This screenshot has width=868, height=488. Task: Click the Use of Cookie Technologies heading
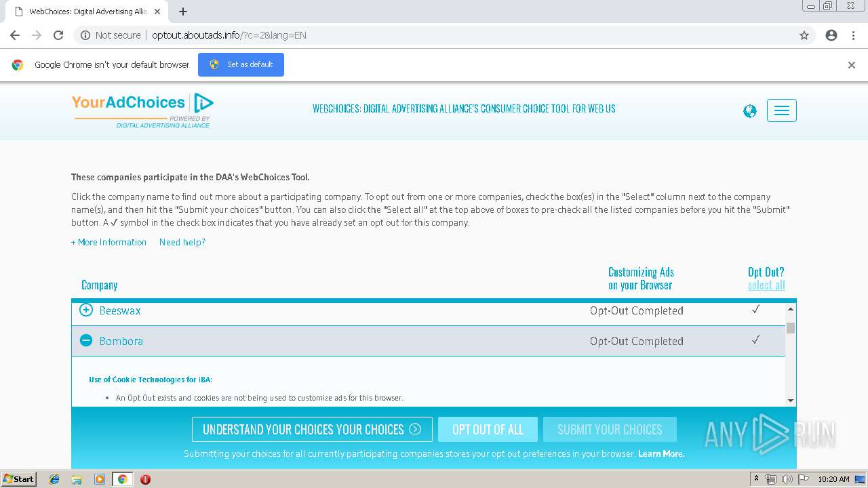(x=151, y=380)
